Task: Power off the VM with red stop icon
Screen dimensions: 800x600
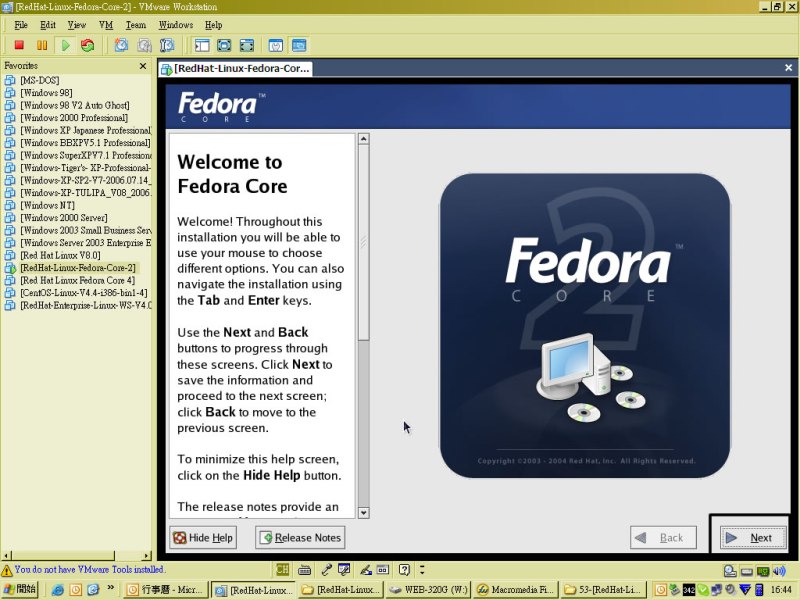Action: coord(19,45)
